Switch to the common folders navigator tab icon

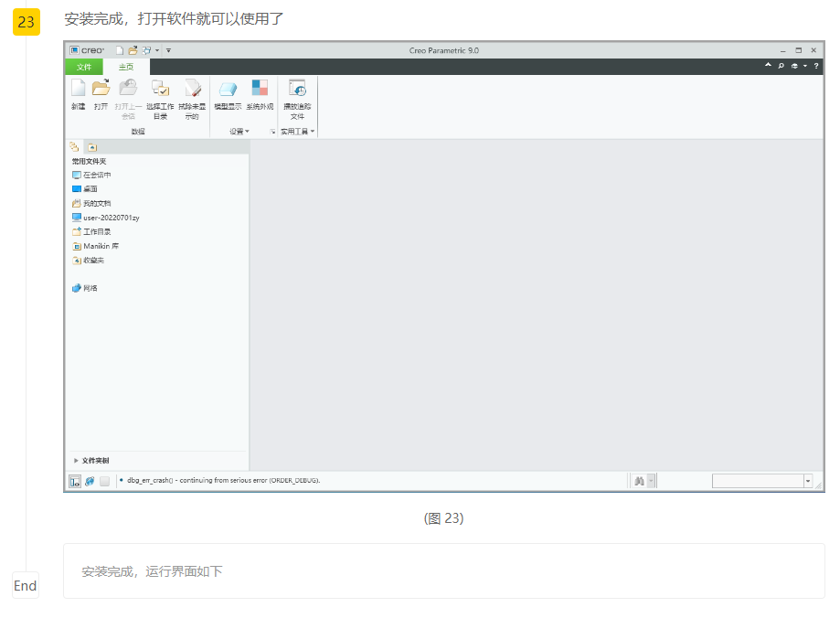point(74,147)
